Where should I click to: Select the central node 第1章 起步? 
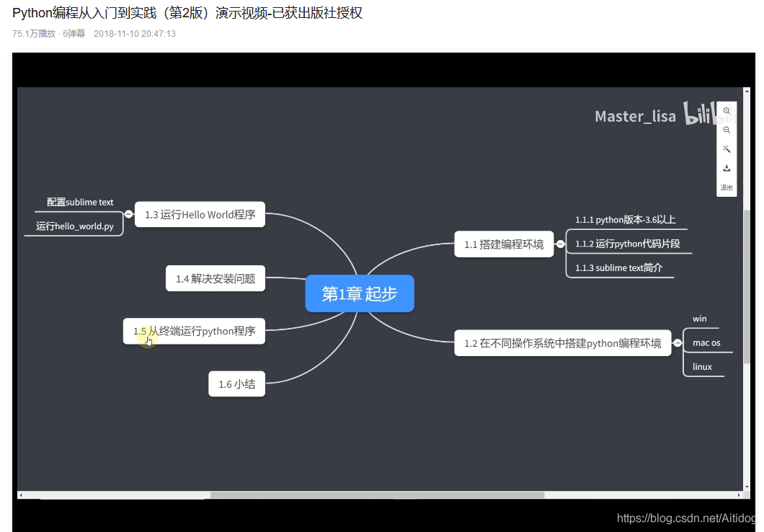[360, 293]
